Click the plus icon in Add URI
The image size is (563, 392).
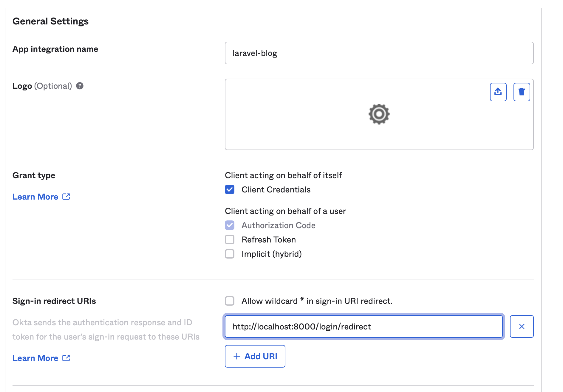tap(236, 356)
